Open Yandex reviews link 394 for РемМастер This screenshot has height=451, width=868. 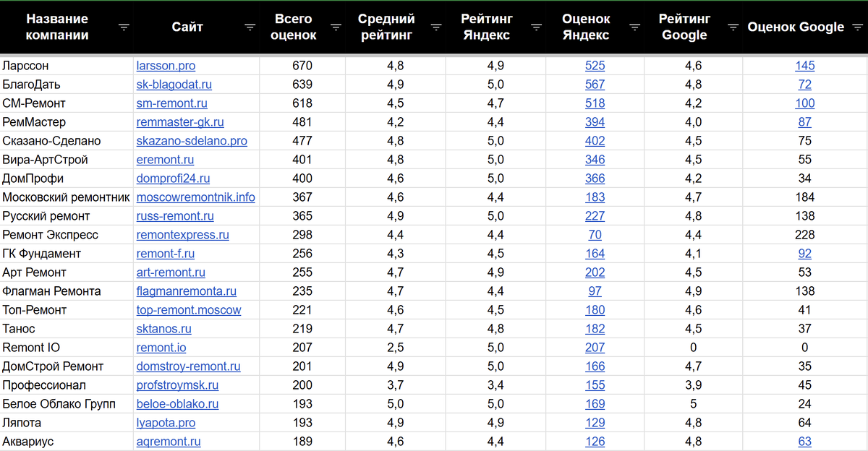click(x=595, y=122)
